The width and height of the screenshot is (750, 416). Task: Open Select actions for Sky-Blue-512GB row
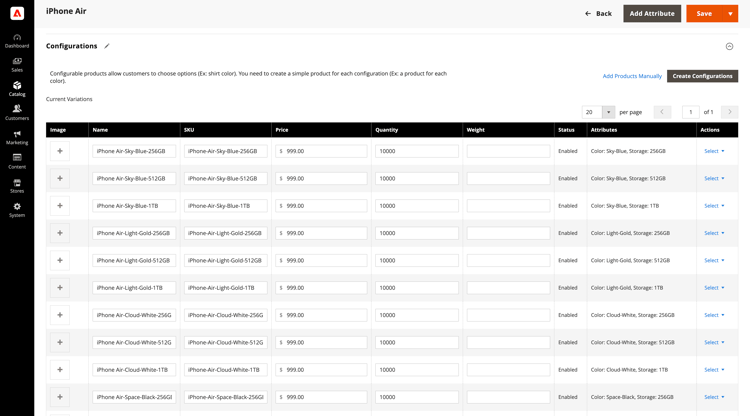[714, 178]
